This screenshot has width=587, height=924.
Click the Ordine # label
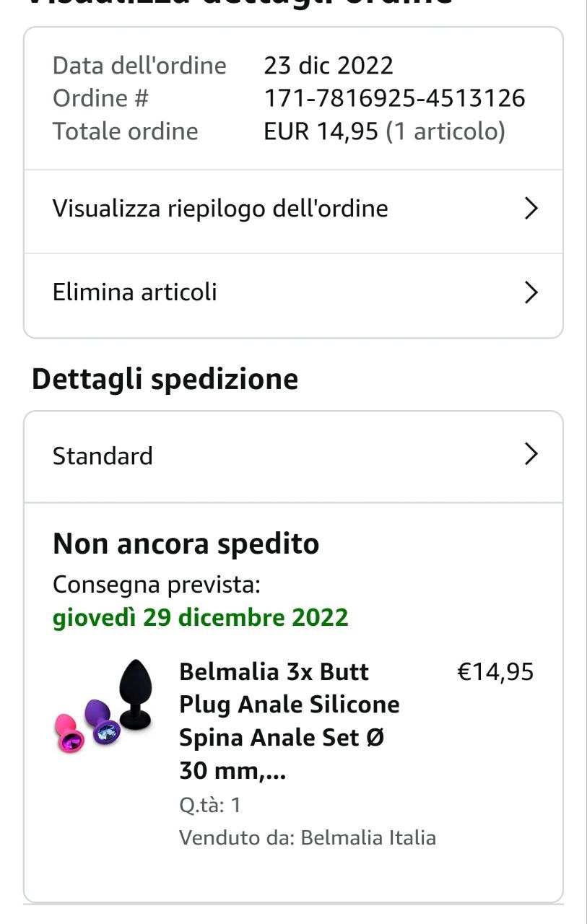point(100,98)
